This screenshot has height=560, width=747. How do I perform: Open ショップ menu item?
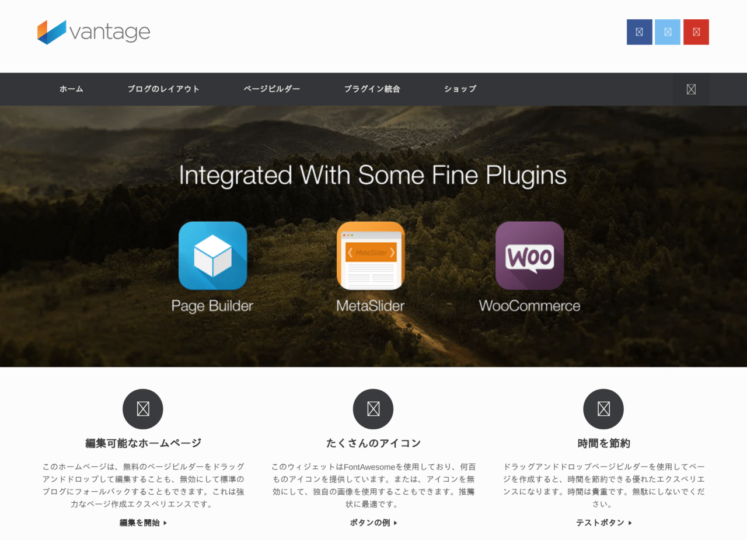tap(460, 89)
